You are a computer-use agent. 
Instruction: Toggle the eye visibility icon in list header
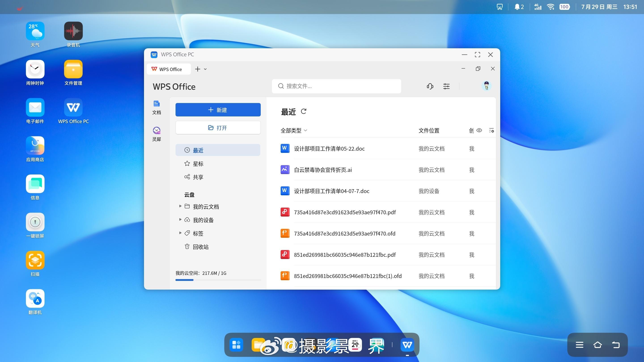[479, 130]
